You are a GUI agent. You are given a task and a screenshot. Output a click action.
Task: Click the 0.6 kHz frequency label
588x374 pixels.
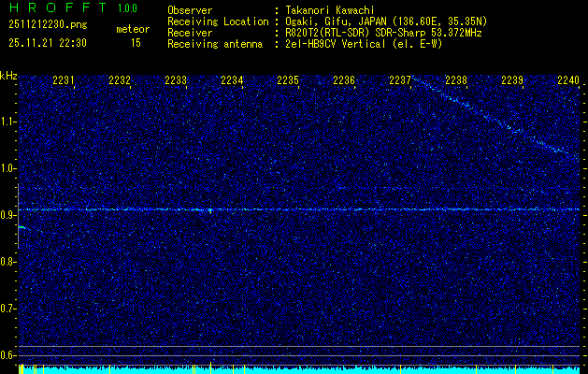(x=7, y=355)
